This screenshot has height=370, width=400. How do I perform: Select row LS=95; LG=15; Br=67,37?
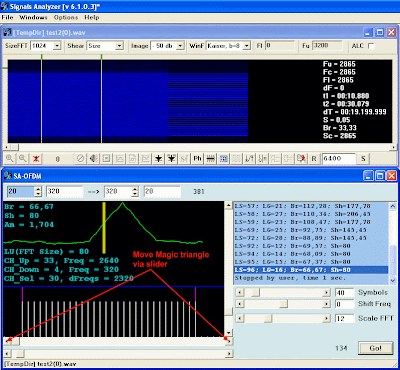tap(311, 262)
